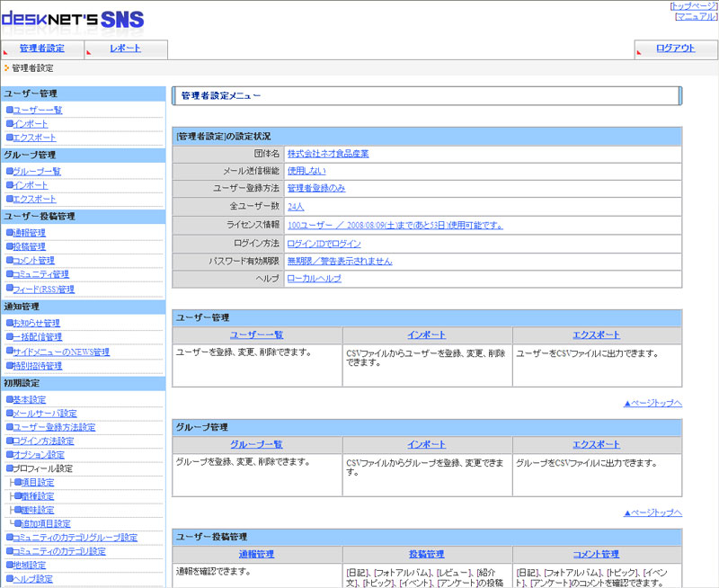Open 投稿管理 in main ユーザー投稿管理 table
This screenshot has width=719, height=588.
[x=427, y=554]
